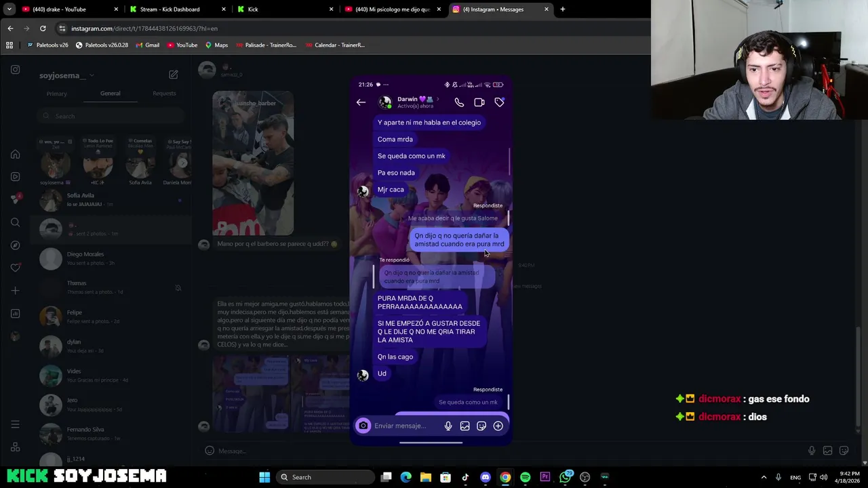Open the Maps bookmark
Viewport: 868px width, 488px height.
[216, 45]
